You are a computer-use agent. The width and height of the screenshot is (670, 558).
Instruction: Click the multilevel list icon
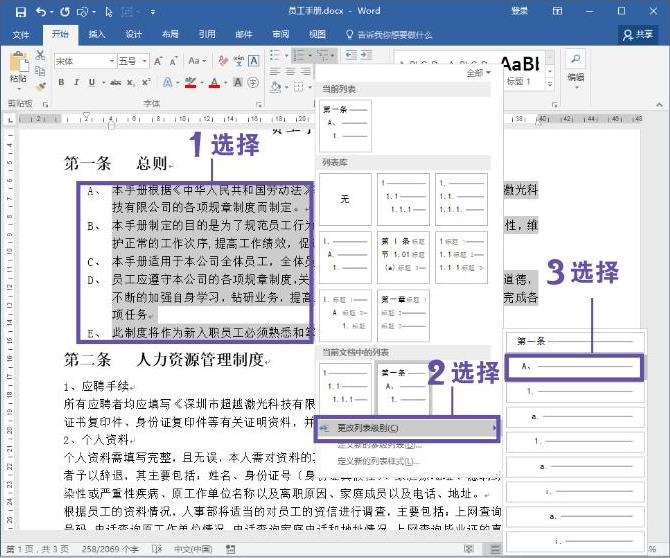(323, 55)
